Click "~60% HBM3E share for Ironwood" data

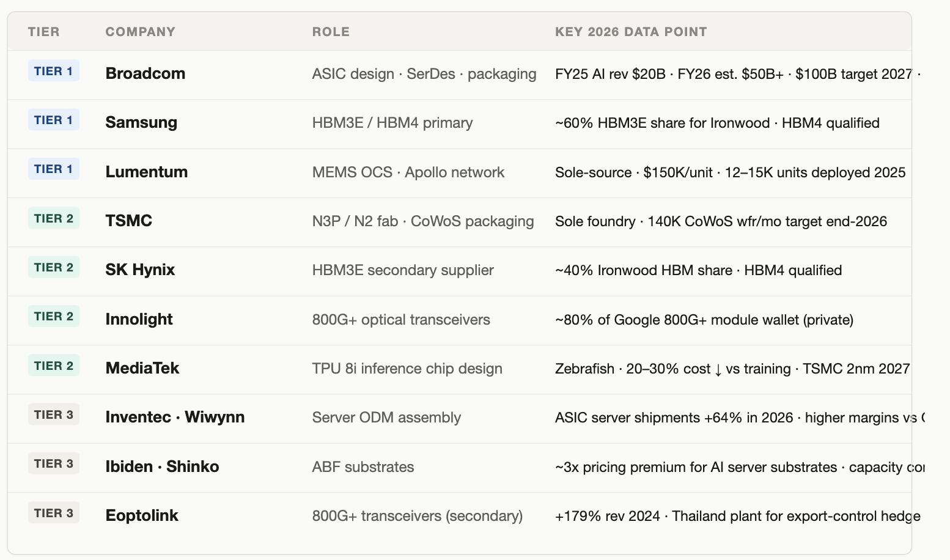pyautogui.click(x=662, y=123)
